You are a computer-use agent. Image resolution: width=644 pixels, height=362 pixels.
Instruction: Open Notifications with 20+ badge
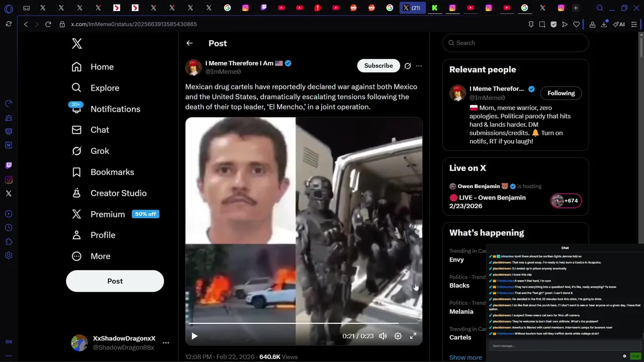tap(106, 109)
